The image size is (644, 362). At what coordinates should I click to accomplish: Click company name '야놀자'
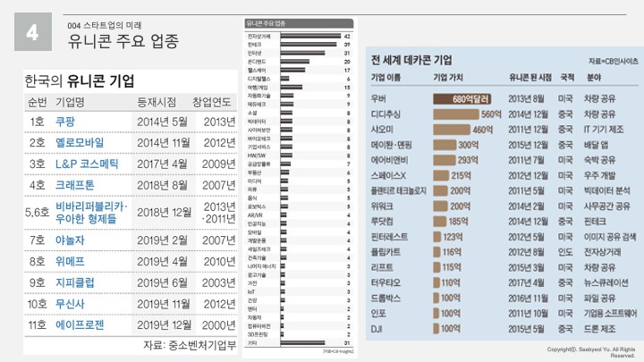point(70,240)
